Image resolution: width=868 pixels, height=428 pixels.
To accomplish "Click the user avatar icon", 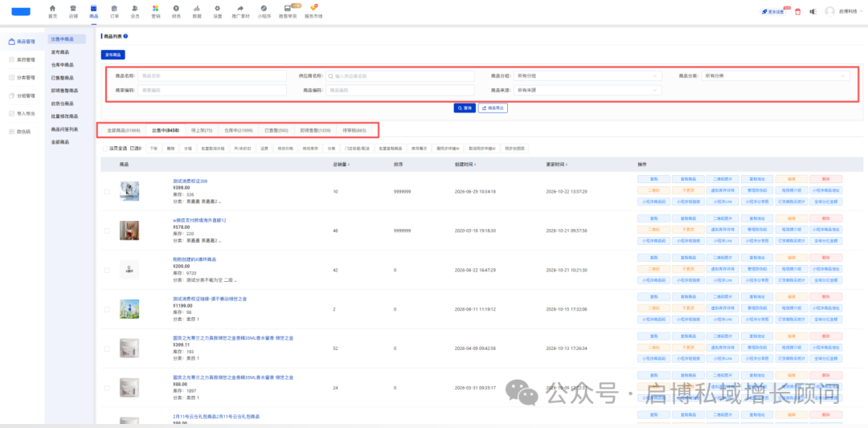I will coord(829,11).
